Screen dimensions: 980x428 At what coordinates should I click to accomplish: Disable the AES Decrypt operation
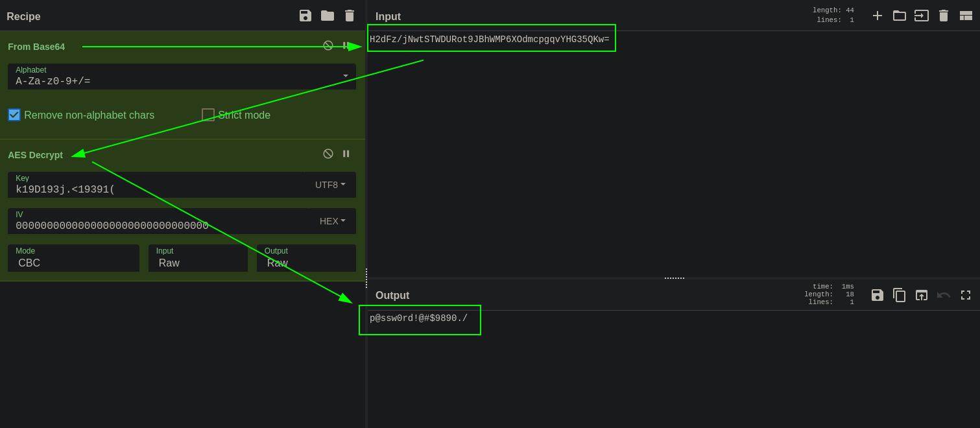click(328, 154)
